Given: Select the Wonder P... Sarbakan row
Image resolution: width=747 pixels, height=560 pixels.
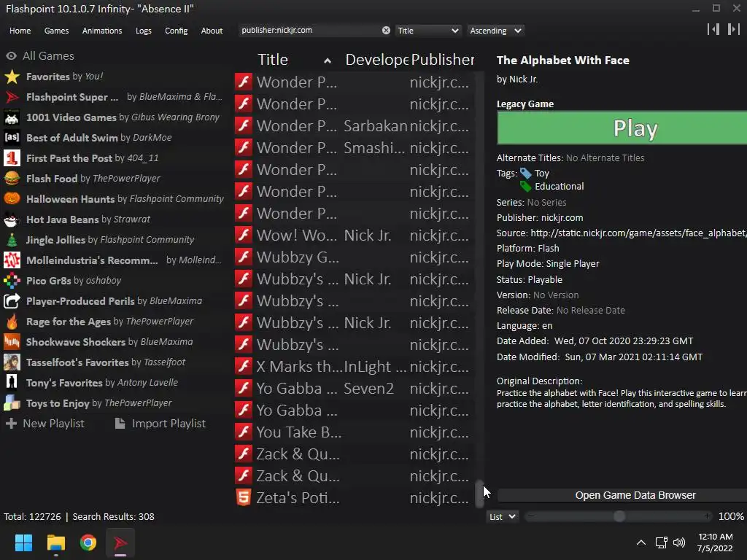Looking at the screenshot, I should (354, 125).
